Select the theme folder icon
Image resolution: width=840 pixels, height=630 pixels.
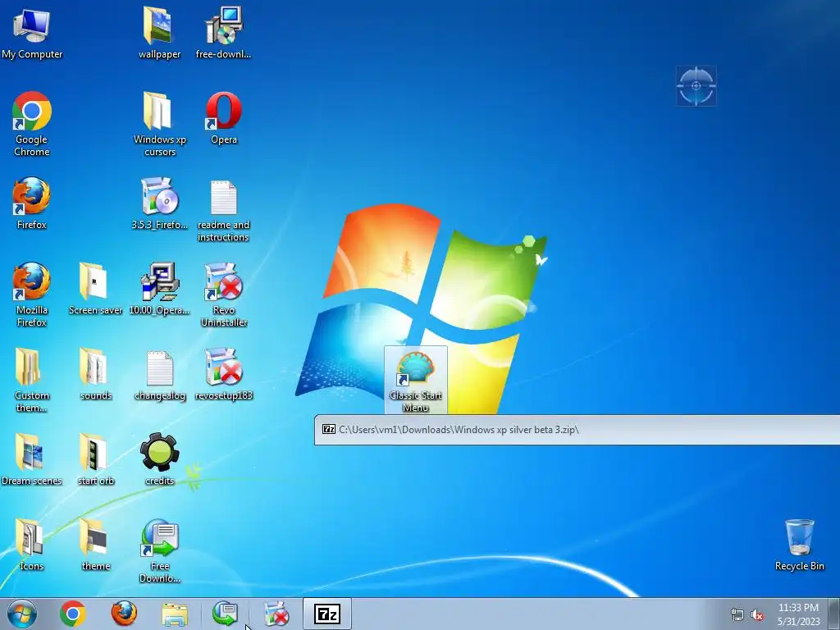[95, 546]
